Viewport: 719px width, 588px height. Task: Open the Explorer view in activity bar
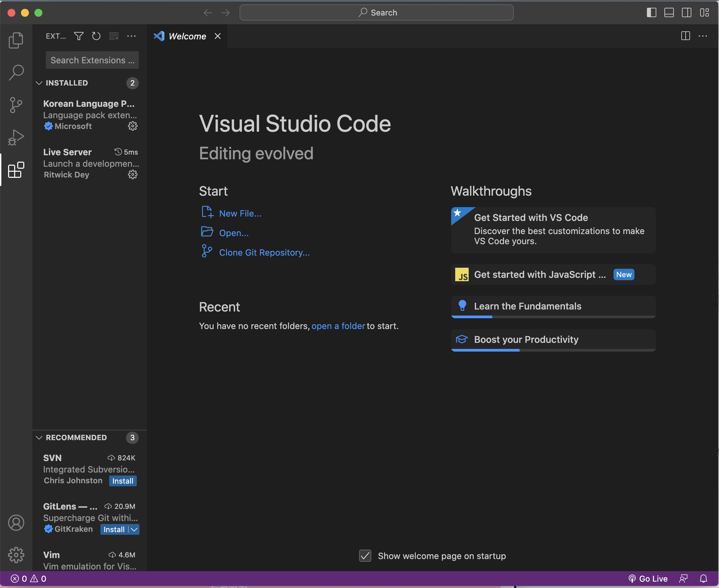click(x=16, y=40)
